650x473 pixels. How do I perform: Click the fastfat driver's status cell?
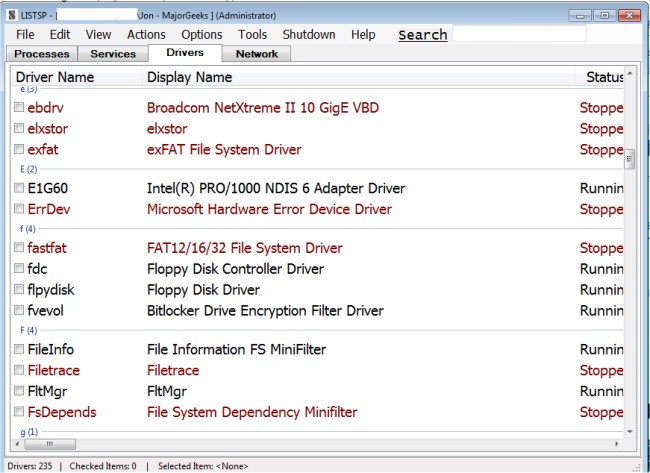coord(601,248)
